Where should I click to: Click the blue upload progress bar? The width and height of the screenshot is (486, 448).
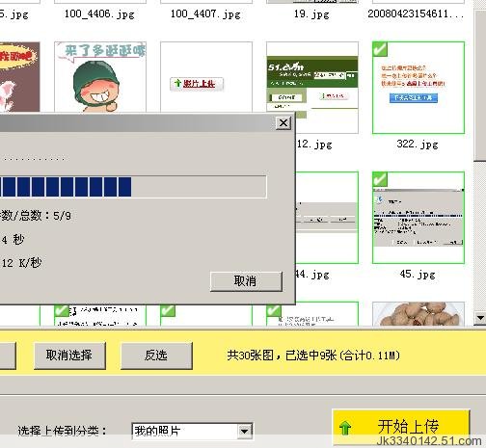tap(133, 187)
